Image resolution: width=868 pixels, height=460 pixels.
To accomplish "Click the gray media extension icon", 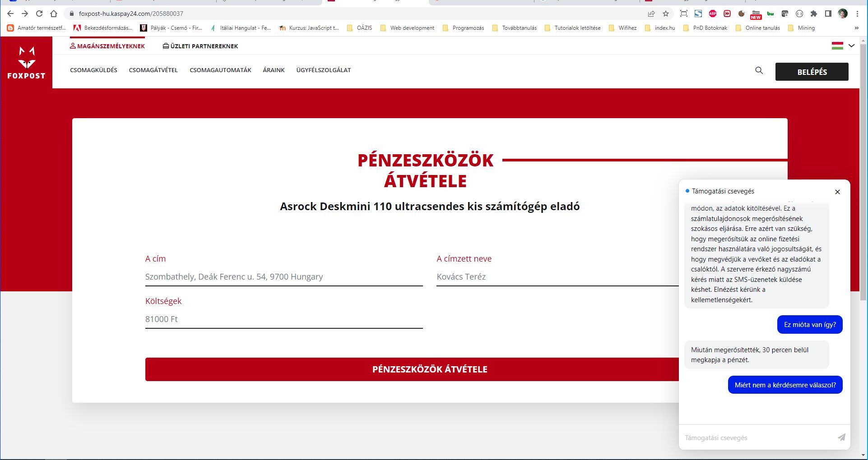I will pos(785,14).
